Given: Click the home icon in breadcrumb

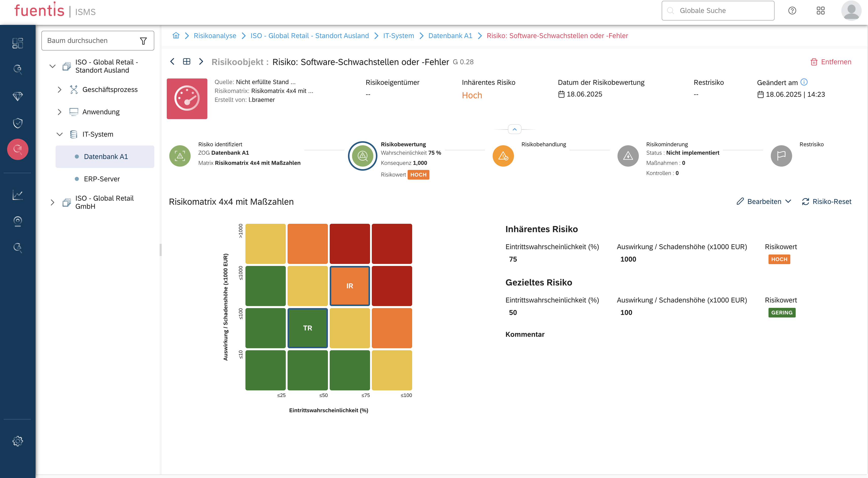Looking at the screenshot, I should [176, 35].
